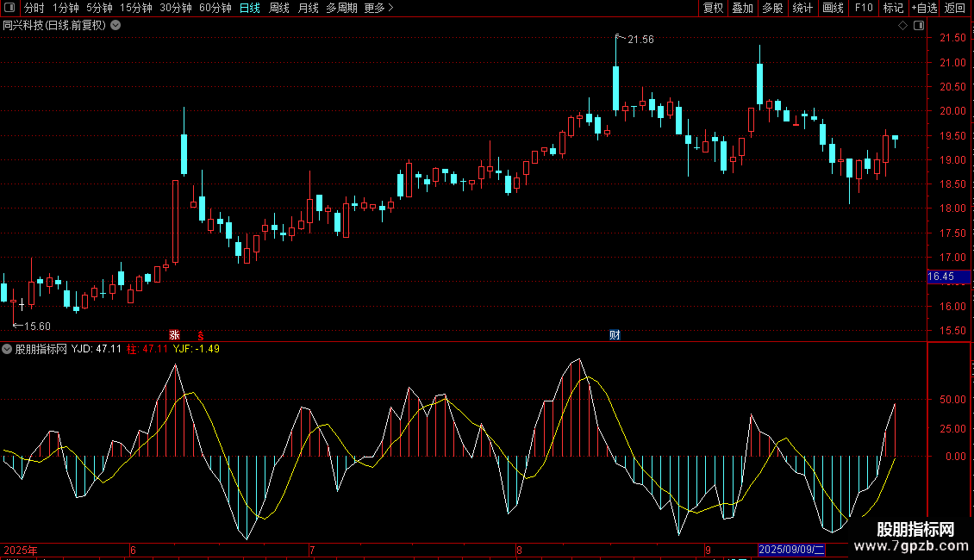Screen dimensions: 974x560
Task: Switch to 周线 weekly chart period
Action: (278, 8)
